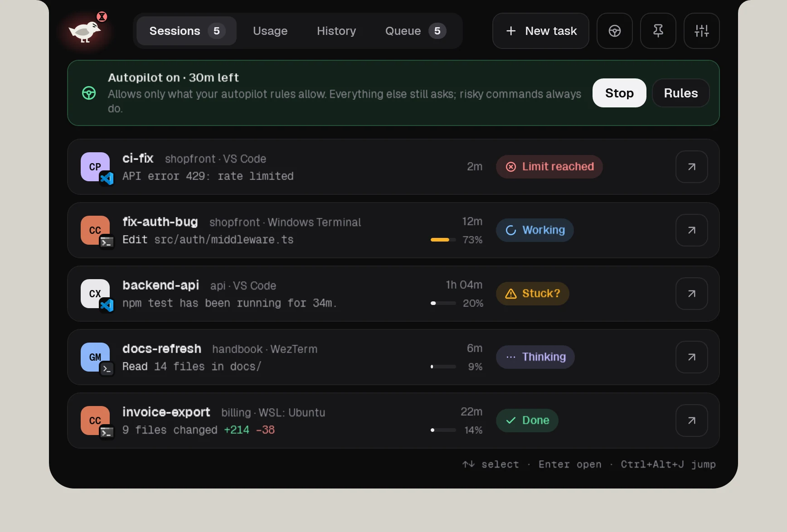Open the invoice-export session arrow button
This screenshot has width=787, height=532.
click(x=691, y=421)
